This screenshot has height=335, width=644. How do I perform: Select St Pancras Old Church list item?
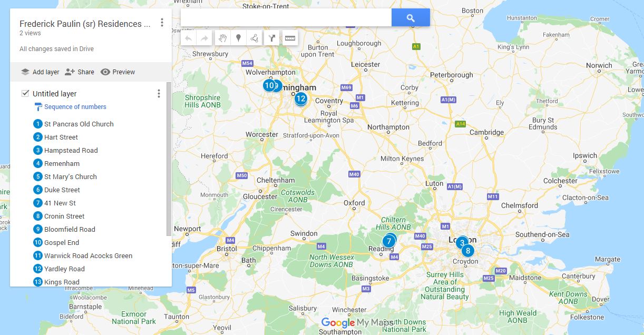coord(79,124)
